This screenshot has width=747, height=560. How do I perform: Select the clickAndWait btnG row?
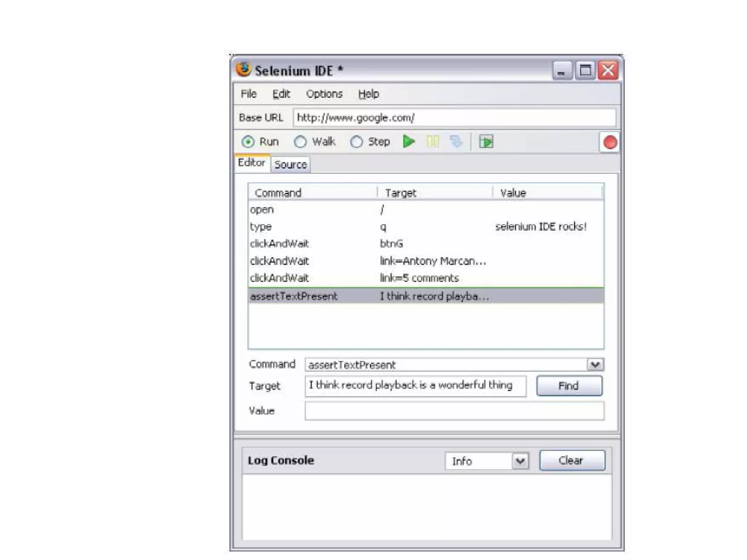pos(426,244)
